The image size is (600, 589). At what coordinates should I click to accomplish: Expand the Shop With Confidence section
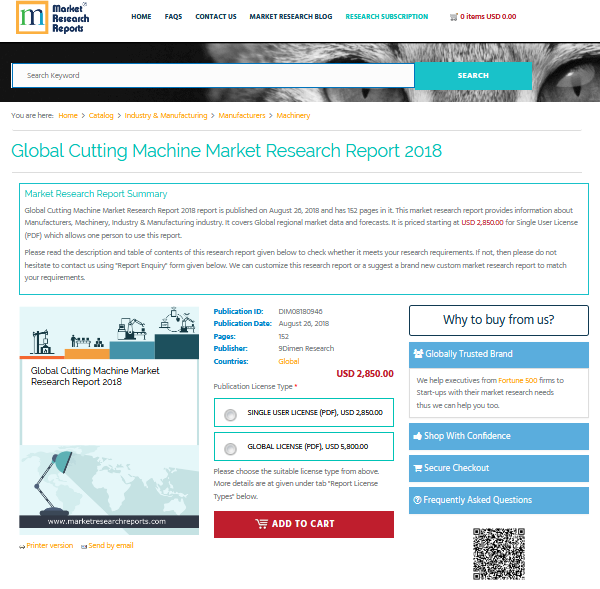click(499, 436)
